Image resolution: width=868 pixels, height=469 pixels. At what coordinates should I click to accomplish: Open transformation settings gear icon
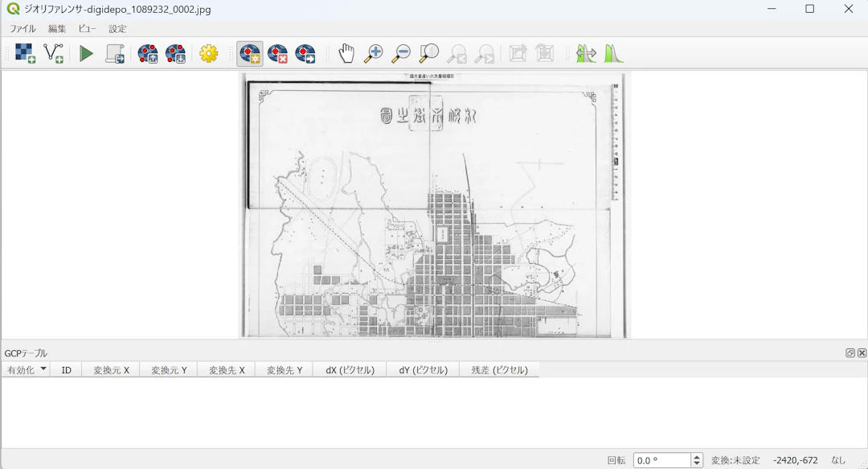point(209,53)
